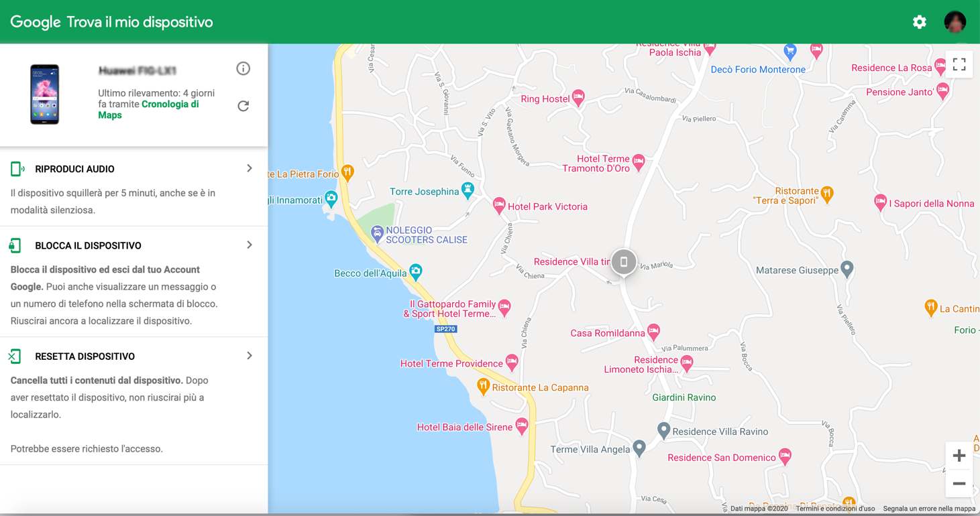
Task: Click the Il Gattopardo Family hotel pin
Action: pyautogui.click(x=504, y=308)
